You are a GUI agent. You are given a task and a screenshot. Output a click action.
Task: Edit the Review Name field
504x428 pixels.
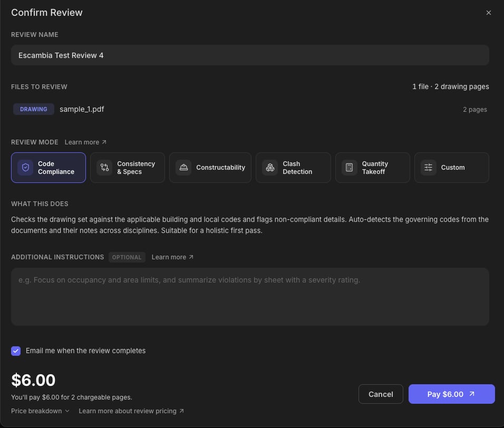pyautogui.click(x=250, y=55)
